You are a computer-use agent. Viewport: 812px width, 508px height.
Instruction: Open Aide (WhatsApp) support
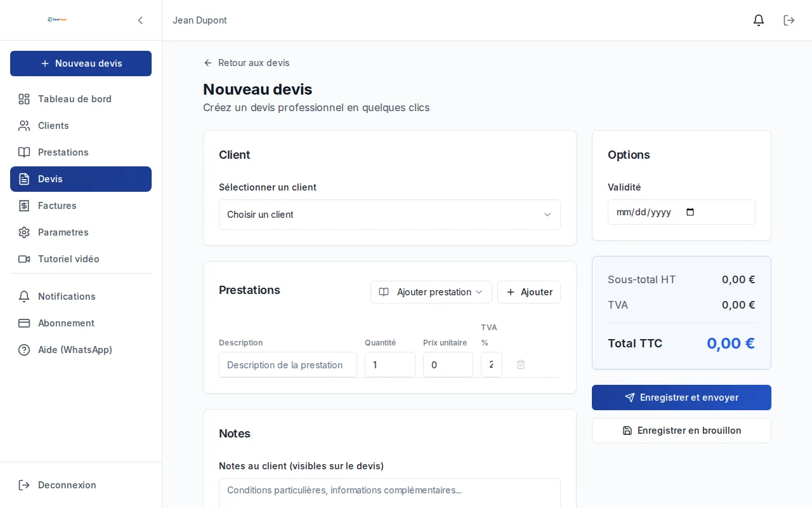[x=81, y=350]
